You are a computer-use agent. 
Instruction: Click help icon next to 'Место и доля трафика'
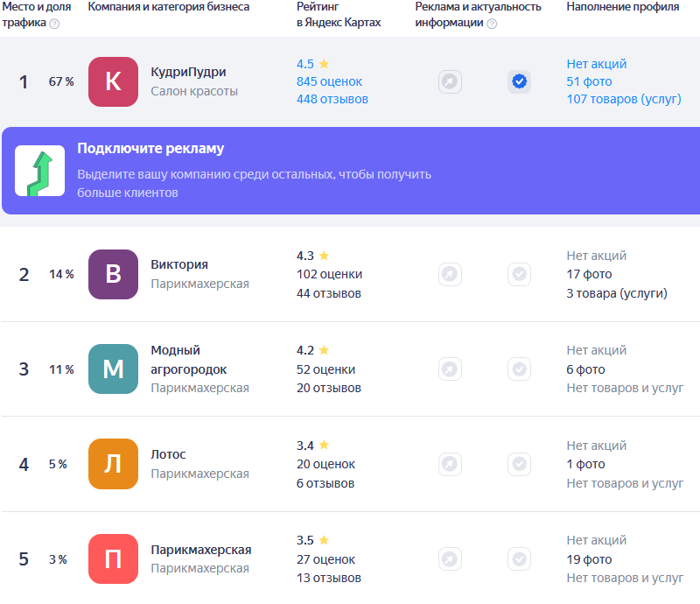coord(55,24)
